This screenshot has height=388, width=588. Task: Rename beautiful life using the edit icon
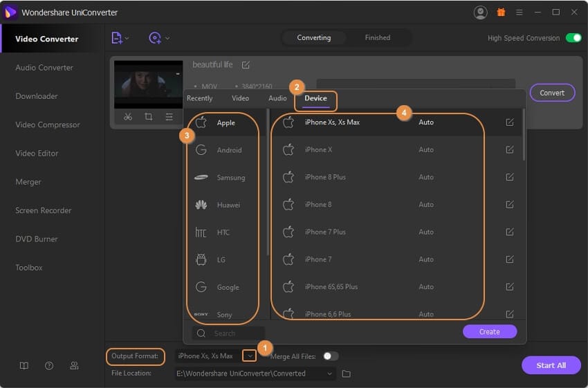pos(246,65)
